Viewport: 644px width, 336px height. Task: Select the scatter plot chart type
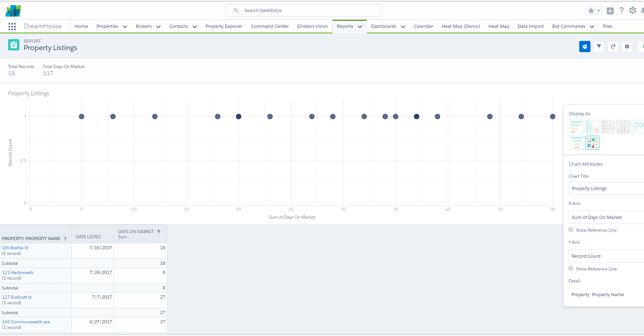click(592, 143)
